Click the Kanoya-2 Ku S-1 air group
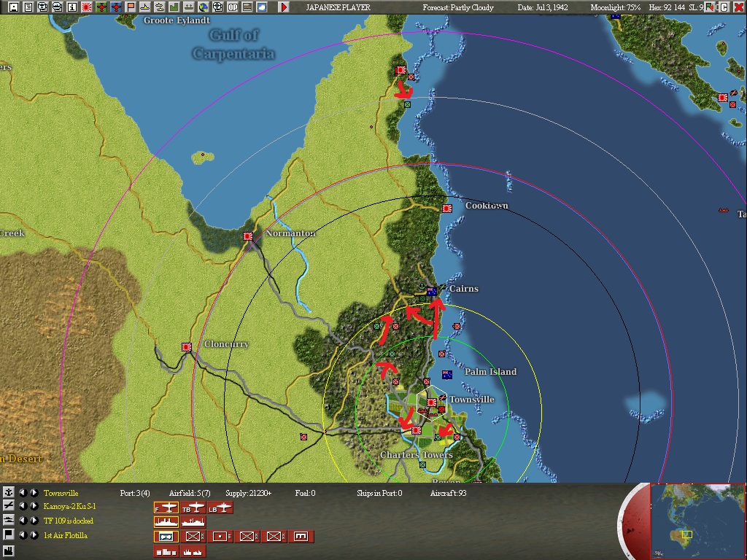This screenshot has width=747, height=560. (69, 507)
